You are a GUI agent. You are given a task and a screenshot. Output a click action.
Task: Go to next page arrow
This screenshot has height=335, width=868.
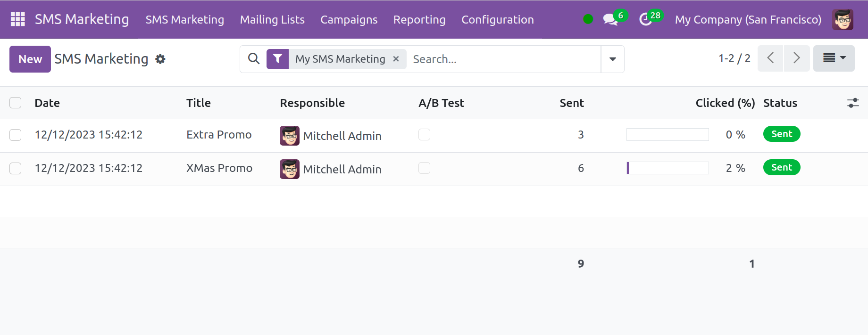(797, 58)
